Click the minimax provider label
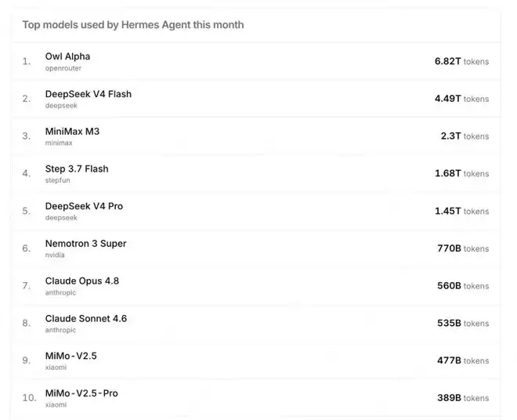This screenshot has width=517, height=420. coord(59,143)
